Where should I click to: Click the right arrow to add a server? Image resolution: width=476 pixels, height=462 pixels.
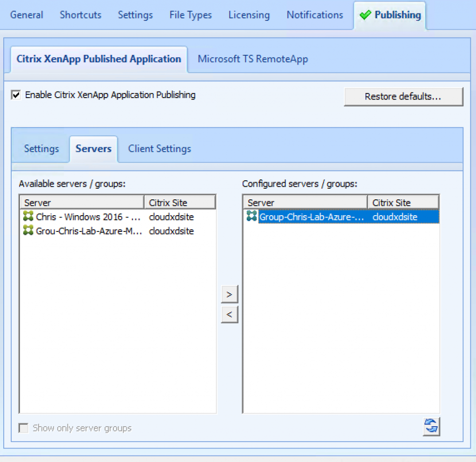229,294
